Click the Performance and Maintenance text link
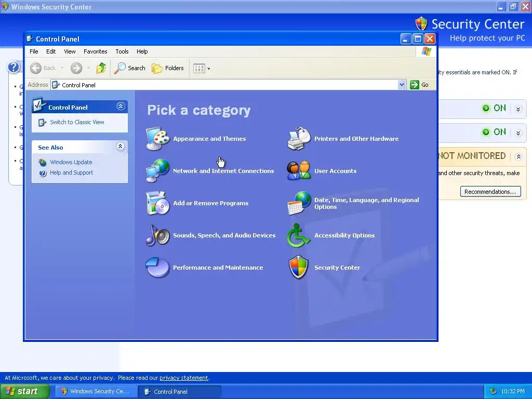The width and height of the screenshot is (532, 399). 218,268
